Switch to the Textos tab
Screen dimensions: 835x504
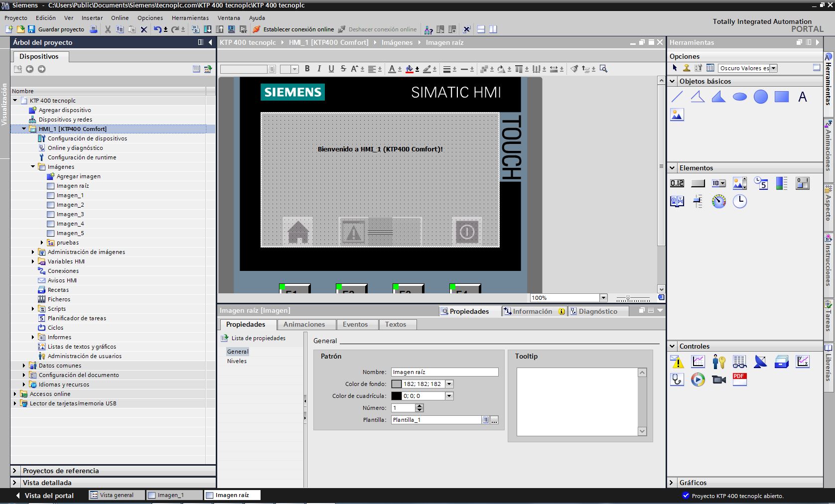[x=396, y=324]
